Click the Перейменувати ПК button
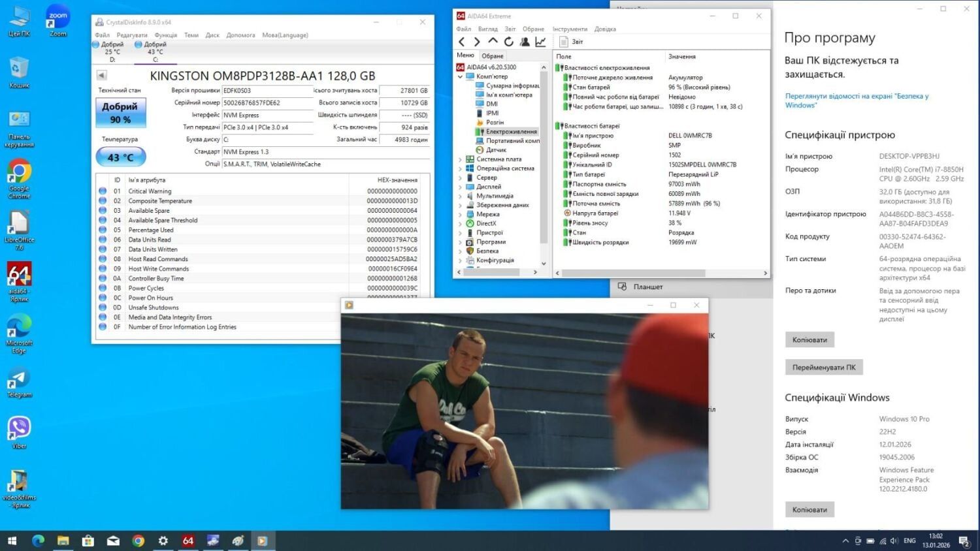The image size is (980, 551). 823,368
